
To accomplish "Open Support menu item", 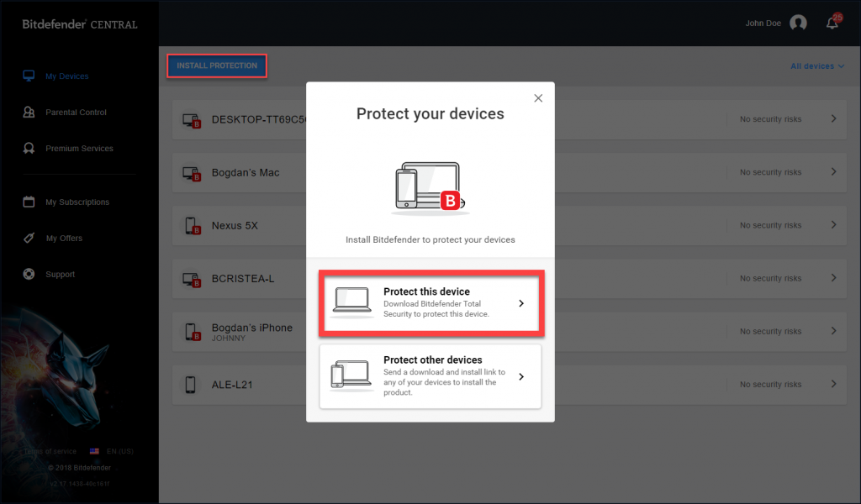I will click(61, 274).
